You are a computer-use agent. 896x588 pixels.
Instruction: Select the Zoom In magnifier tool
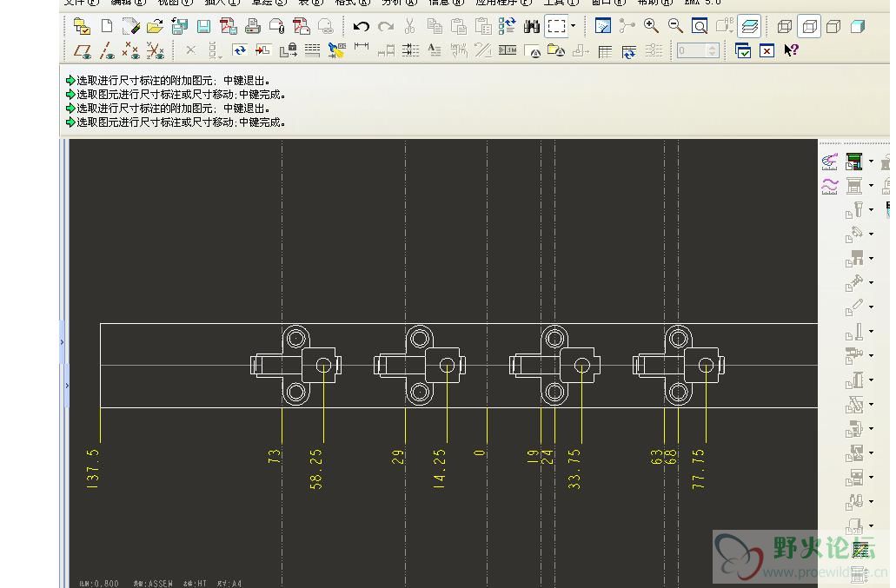point(651,26)
